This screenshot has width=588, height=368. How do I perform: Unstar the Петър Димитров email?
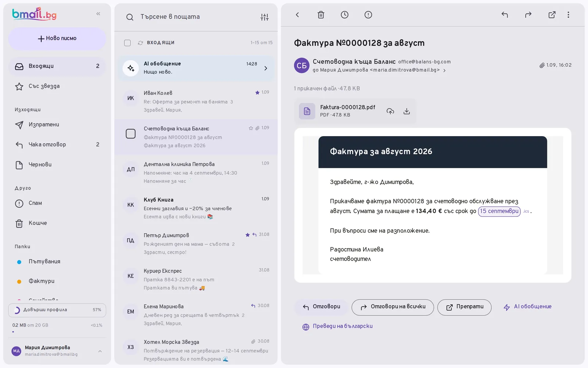248,235
